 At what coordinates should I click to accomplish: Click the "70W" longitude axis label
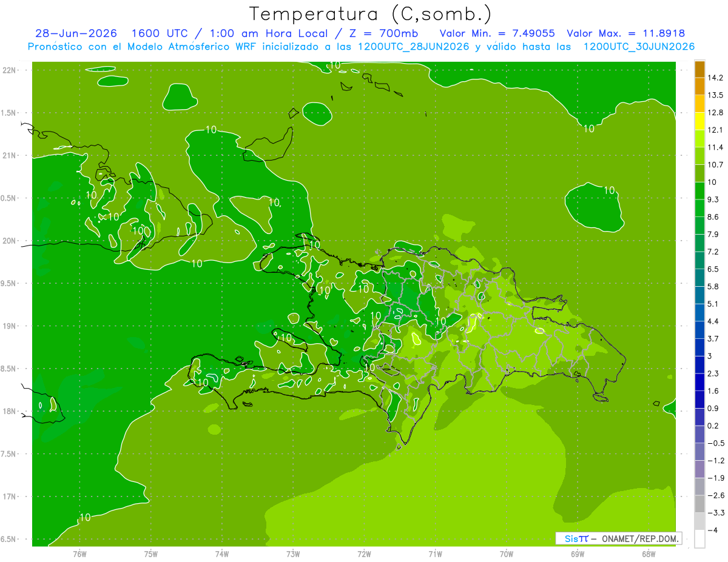(507, 555)
